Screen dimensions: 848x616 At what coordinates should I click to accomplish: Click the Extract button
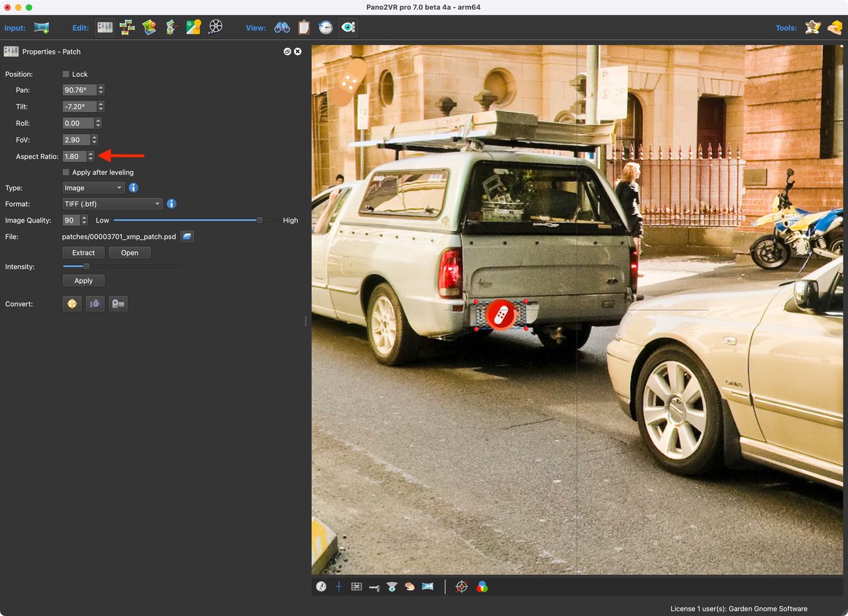[x=83, y=252]
